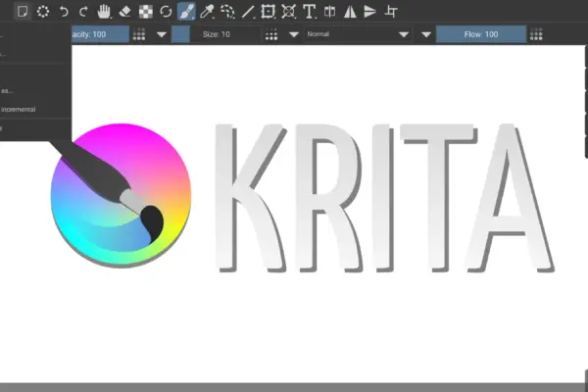Click the Flow 100 slider

pyautogui.click(x=481, y=34)
